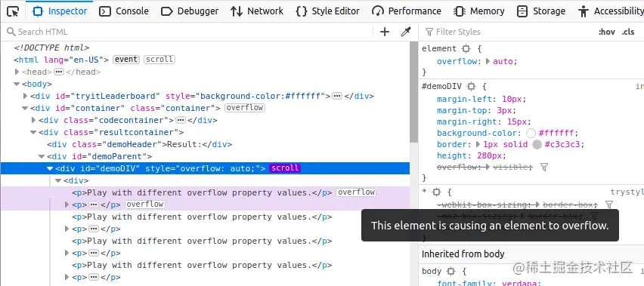Click the ellipsis badge of the tryitLeaderboard div
This screenshot has width=644, height=286.
(337, 96)
